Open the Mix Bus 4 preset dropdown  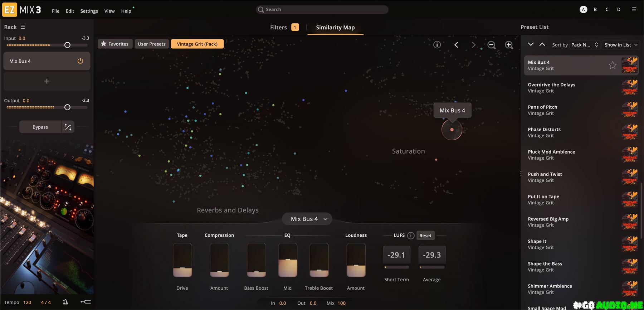click(307, 219)
